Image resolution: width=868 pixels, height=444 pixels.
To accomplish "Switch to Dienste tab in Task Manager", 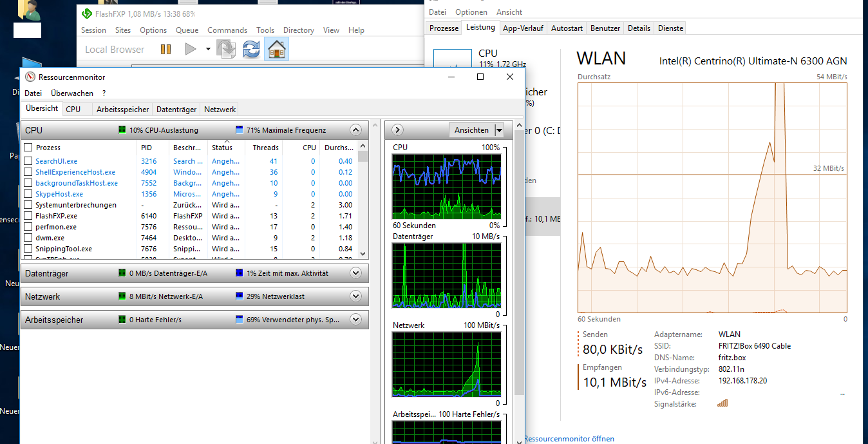I will point(670,28).
